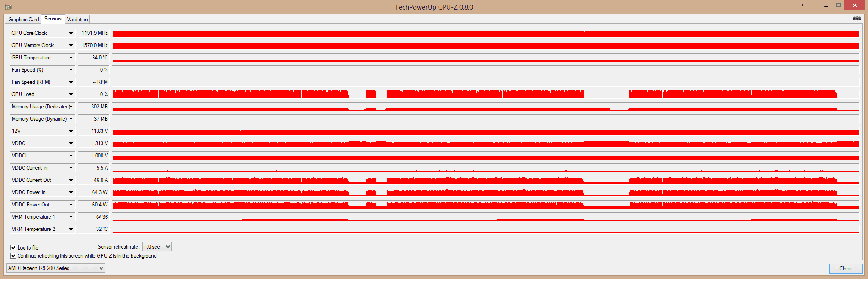Click the GPU Core Clock history graph
This screenshot has width=868, height=294.
(486, 33)
